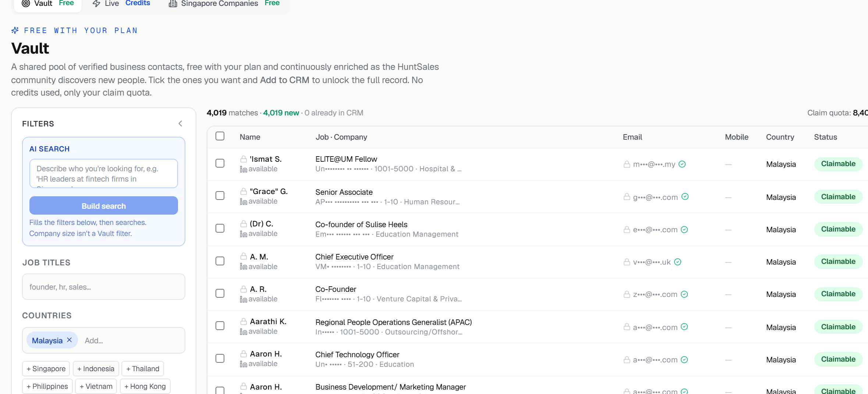Click the Name column header
Screen dimensions: 868x394
click(250, 137)
